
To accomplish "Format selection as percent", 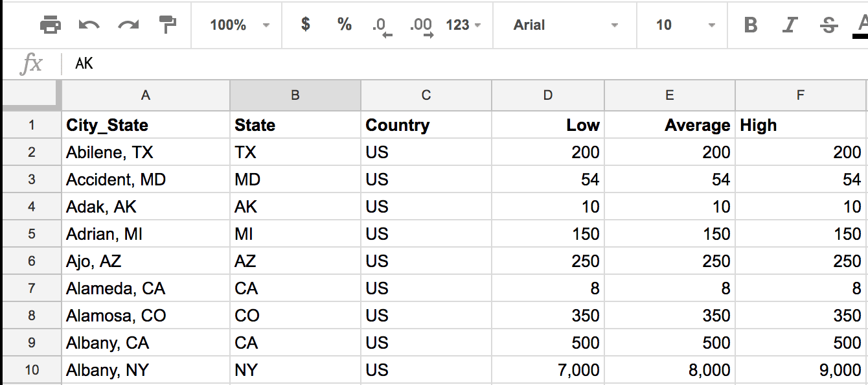I will pyautogui.click(x=343, y=25).
